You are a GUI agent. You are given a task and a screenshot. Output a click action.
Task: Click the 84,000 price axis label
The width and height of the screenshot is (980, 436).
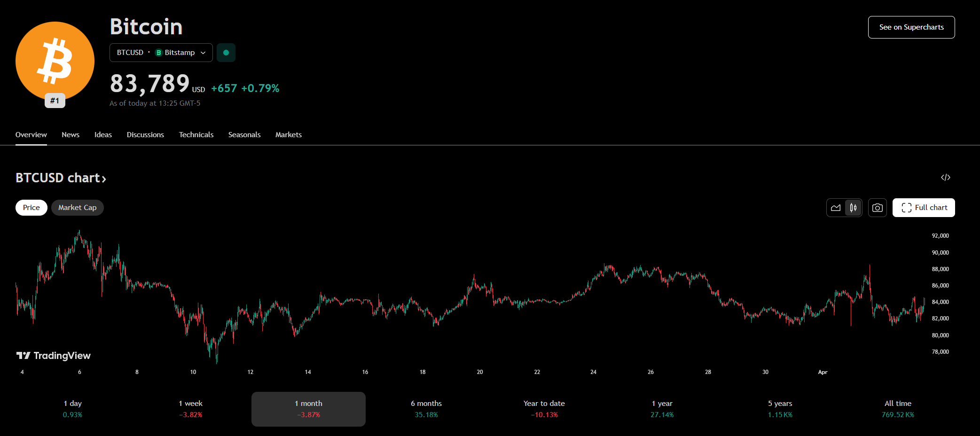[941, 302]
